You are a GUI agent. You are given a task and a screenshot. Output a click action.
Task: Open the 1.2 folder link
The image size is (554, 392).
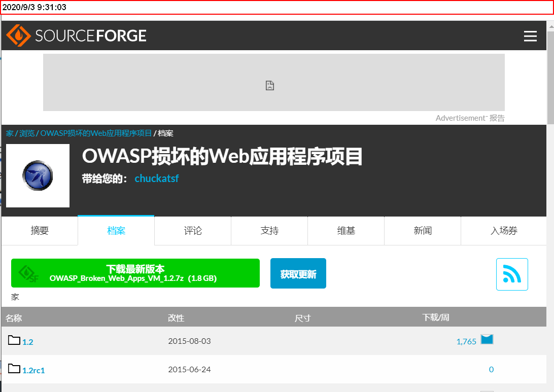point(27,342)
